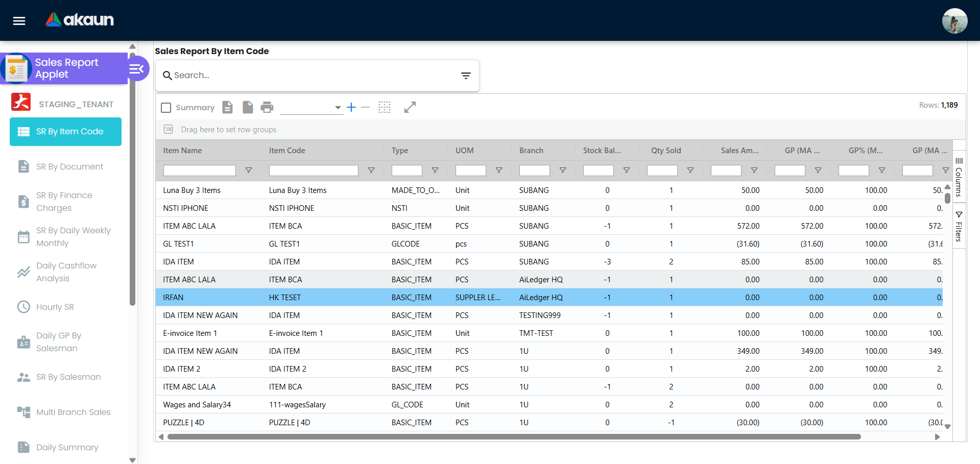Collapse the Sales Report Applet sidebar
This screenshot has width=980, height=464.
[x=137, y=68]
